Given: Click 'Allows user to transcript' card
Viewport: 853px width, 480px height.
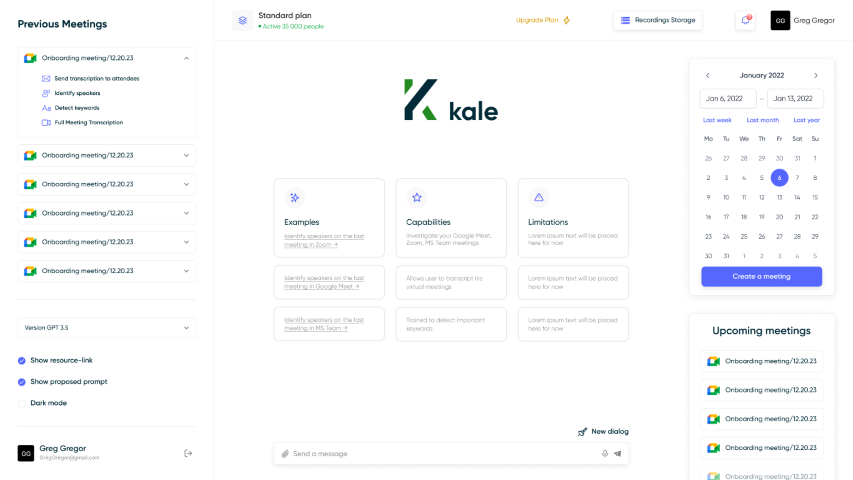Looking at the screenshot, I should (451, 282).
